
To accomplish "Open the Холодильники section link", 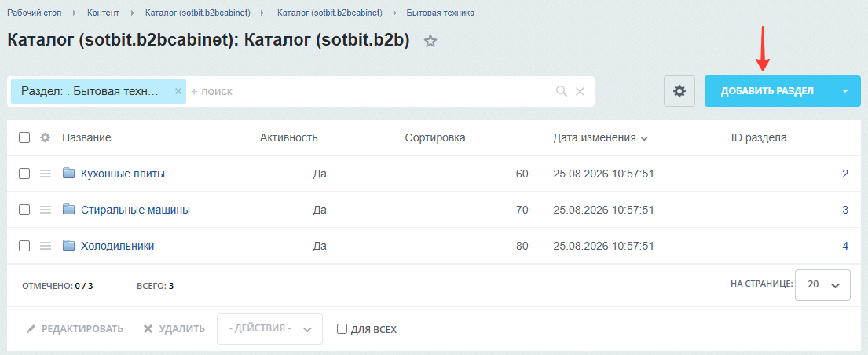I will pyautogui.click(x=117, y=246).
